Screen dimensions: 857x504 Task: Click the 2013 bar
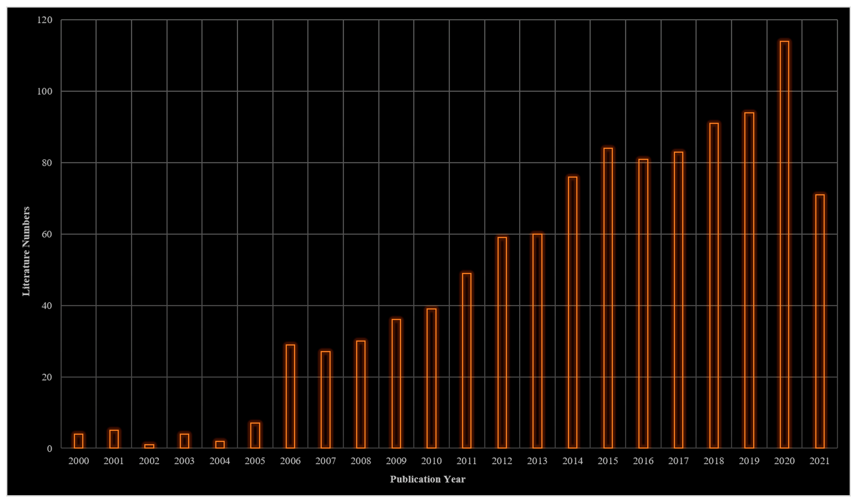pyautogui.click(x=537, y=341)
